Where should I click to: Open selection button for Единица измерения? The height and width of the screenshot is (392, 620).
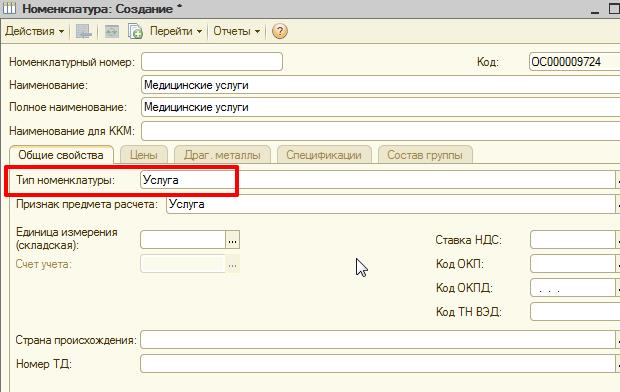(232, 240)
